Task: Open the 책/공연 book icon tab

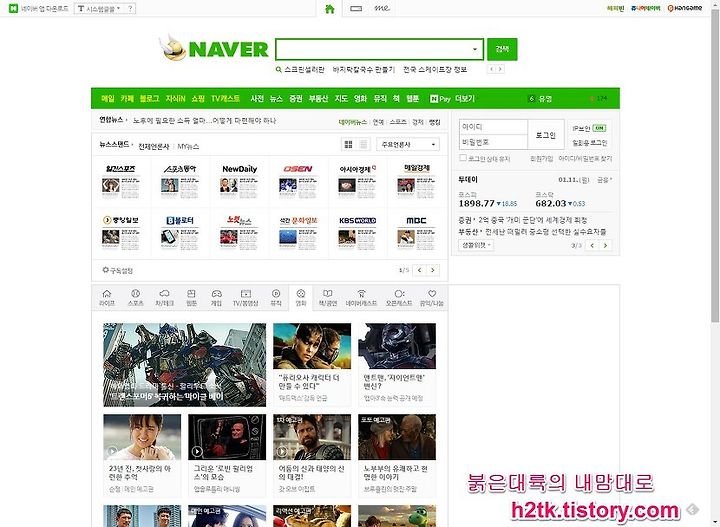Action: 327,297
